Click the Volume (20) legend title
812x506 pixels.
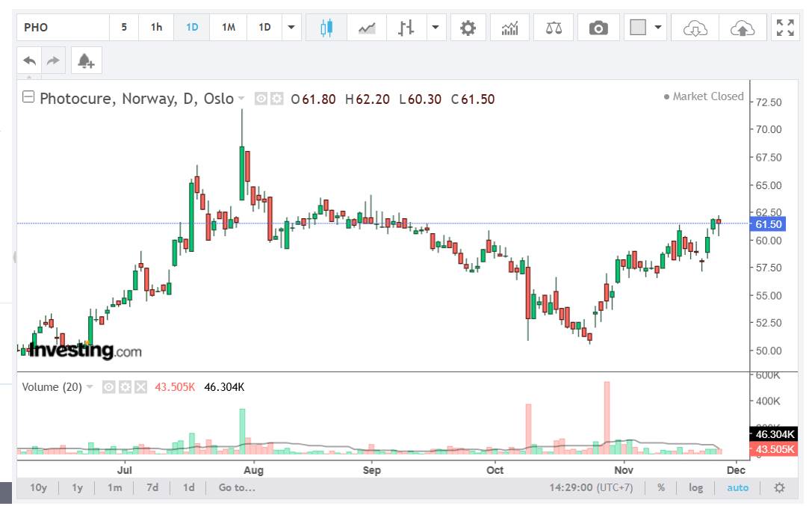click(52, 387)
